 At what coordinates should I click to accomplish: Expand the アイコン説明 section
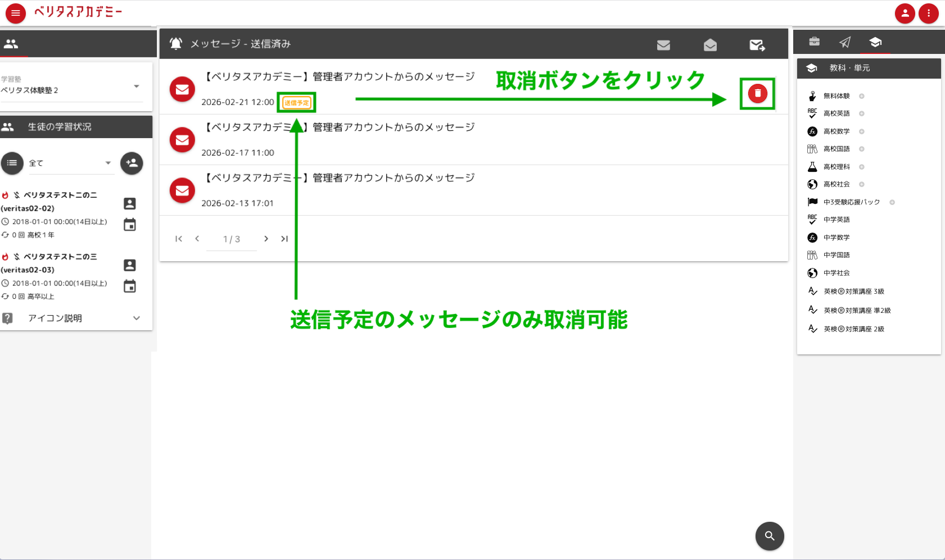136,318
